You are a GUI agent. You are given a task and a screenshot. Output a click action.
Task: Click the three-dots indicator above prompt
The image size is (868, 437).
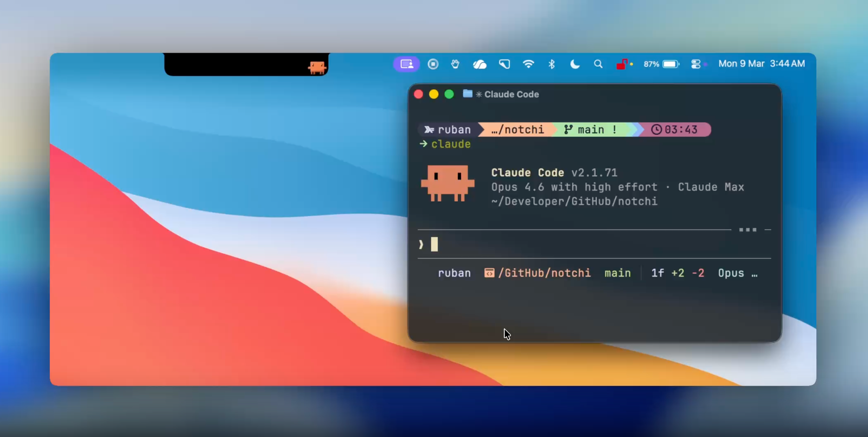point(747,230)
